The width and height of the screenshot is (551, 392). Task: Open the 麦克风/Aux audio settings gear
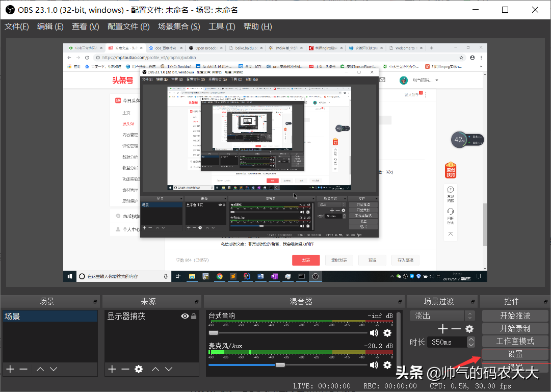pyautogui.click(x=387, y=365)
